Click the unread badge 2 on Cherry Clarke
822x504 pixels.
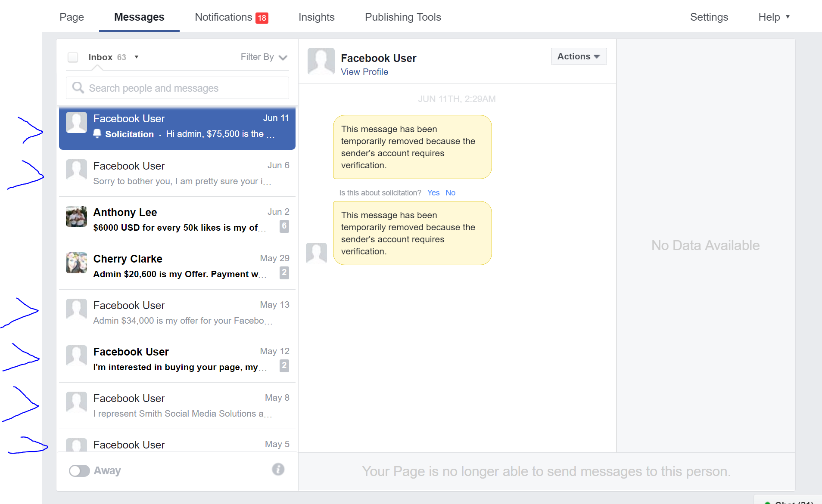coord(284,272)
